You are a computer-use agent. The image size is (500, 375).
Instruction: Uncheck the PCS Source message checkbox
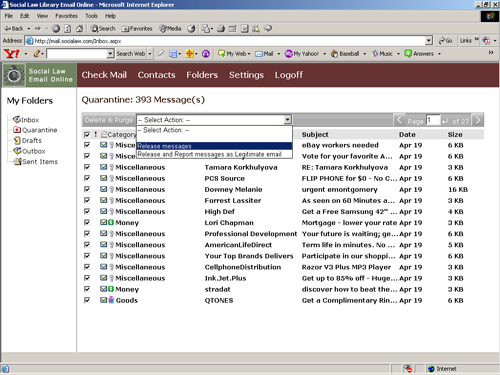pos(87,178)
